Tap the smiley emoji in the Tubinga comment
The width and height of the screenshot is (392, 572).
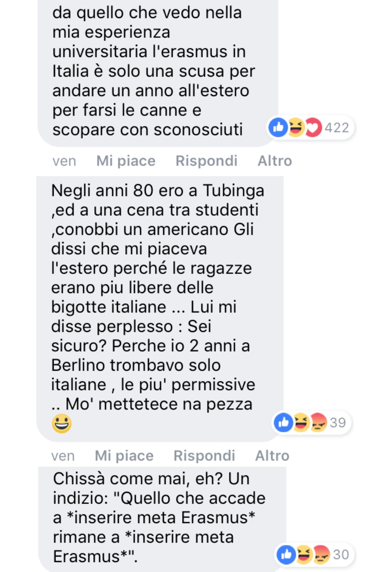(62, 423)
